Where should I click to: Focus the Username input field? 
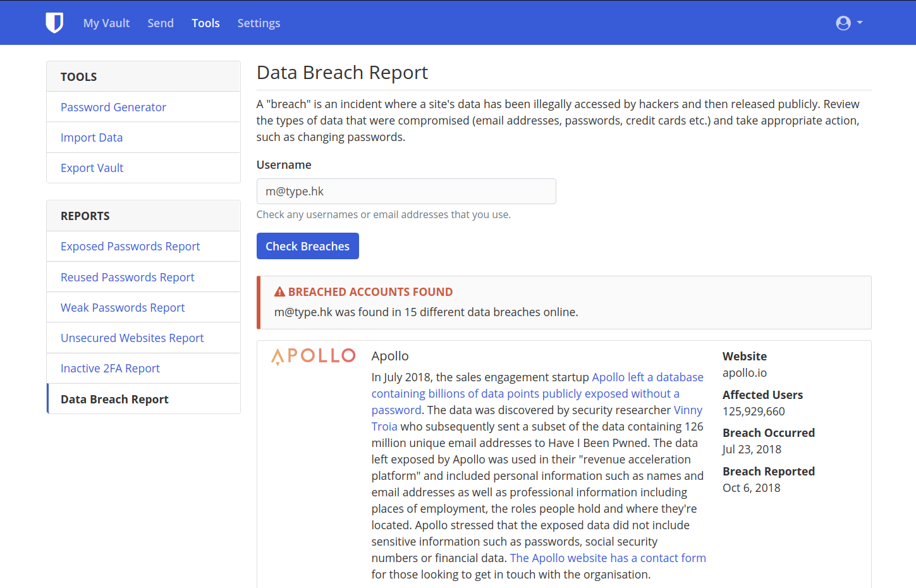coord(406,191)
